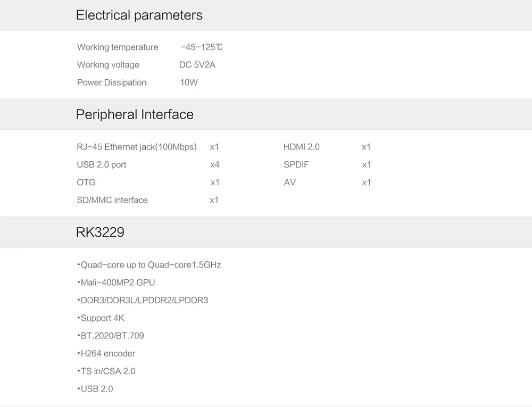Click the x4 USB port count
This screenshot has width=532, height=407.
[215, 165]
